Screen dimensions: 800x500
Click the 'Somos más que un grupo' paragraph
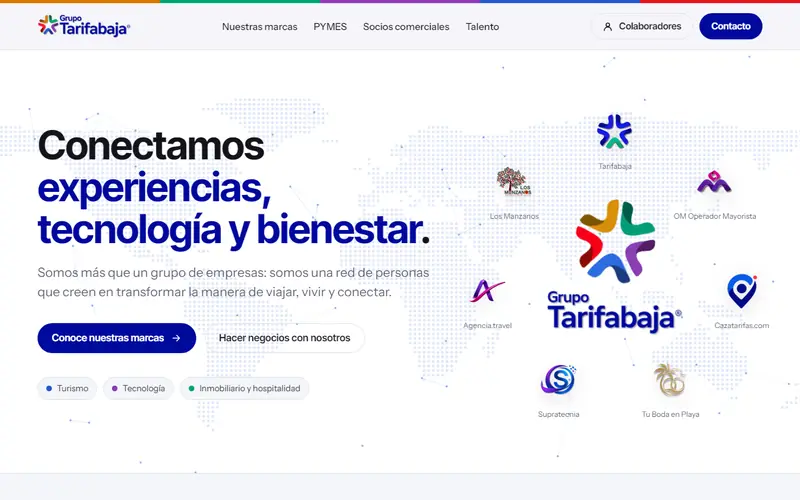coord(233,282)
